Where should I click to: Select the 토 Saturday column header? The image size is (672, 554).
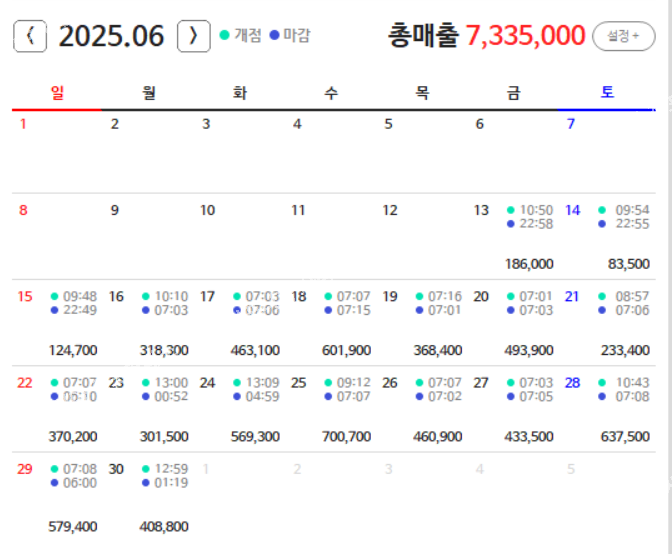click(x=606, y=93)
